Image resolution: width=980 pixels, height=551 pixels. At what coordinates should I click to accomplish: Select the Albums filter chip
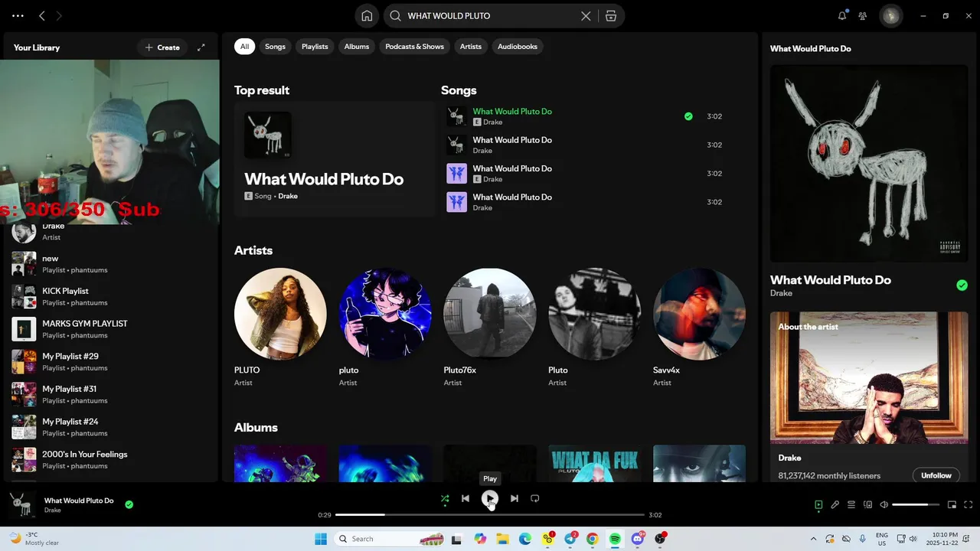click(357, 47)
